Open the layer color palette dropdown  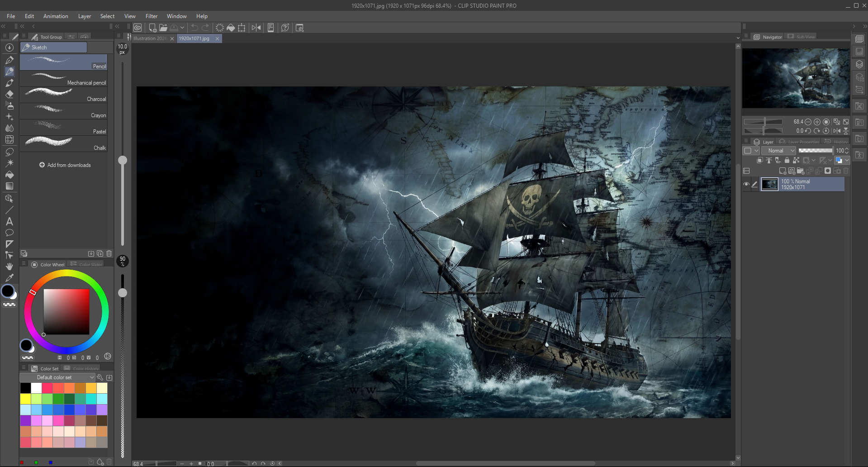750,151
